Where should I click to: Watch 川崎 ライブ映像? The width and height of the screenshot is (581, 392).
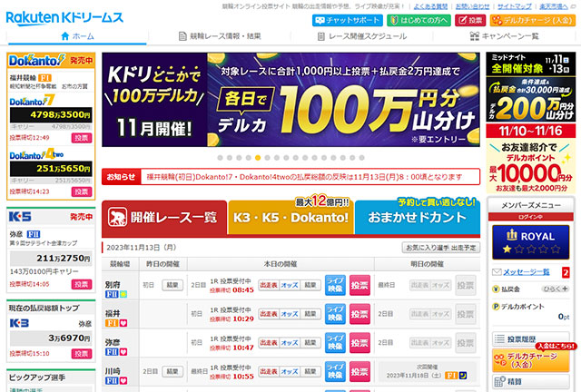click(x=335, y=372)
